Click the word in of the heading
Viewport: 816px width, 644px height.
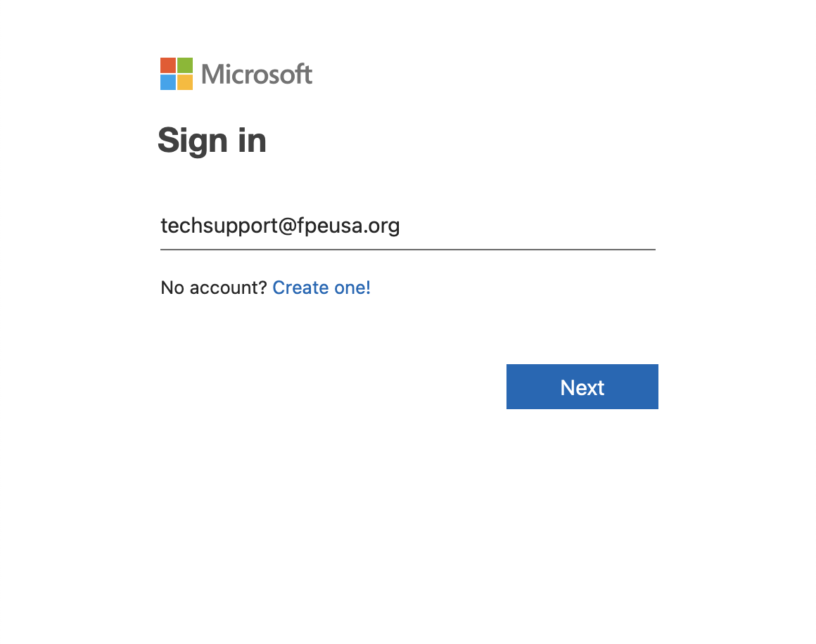click(x=253, y=140)
